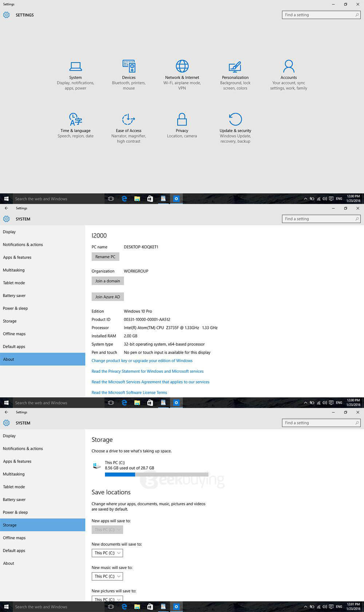Open Store from taskbar under About page
The width and height of the screenshot is (364, 612).
point(150,403)
